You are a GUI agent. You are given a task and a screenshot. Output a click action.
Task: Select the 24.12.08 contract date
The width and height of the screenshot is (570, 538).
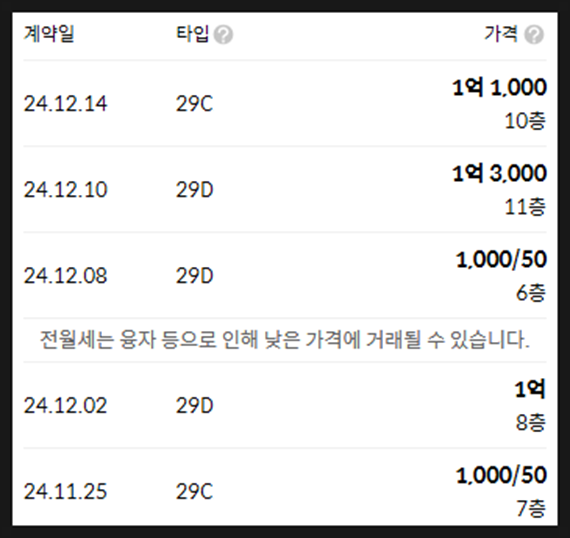coord(65,276)
